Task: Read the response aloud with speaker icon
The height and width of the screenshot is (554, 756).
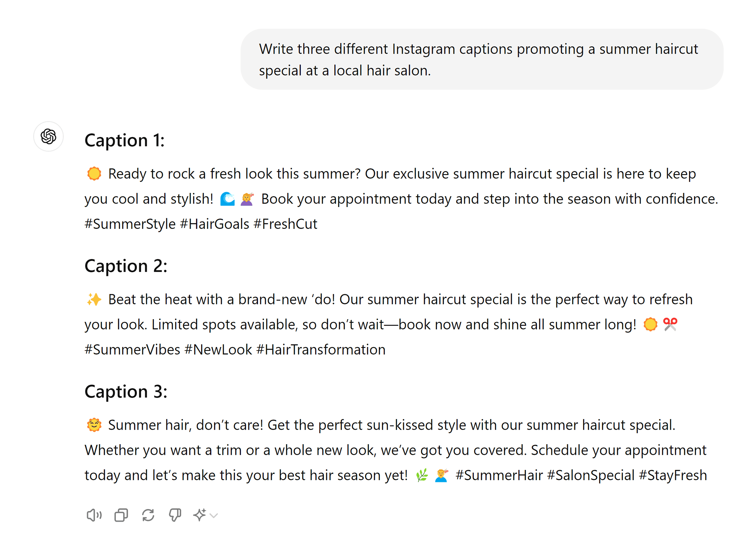Action: point(94,514)
